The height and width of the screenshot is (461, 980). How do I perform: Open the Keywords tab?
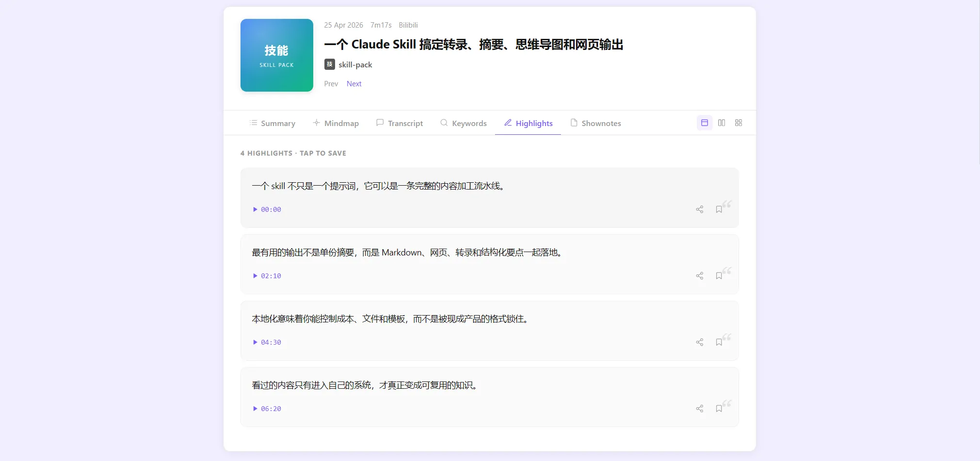[463, 123]
